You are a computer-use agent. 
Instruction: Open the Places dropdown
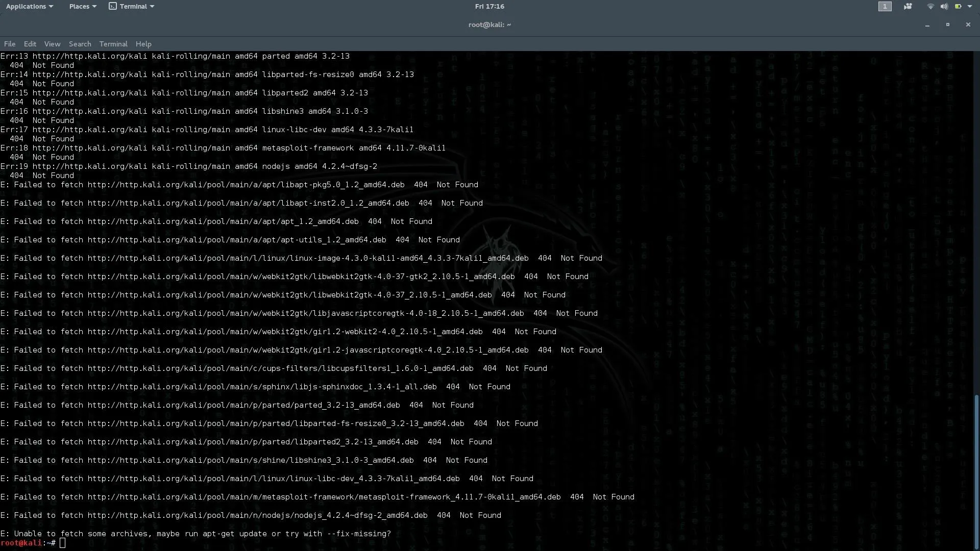[82, 6]
